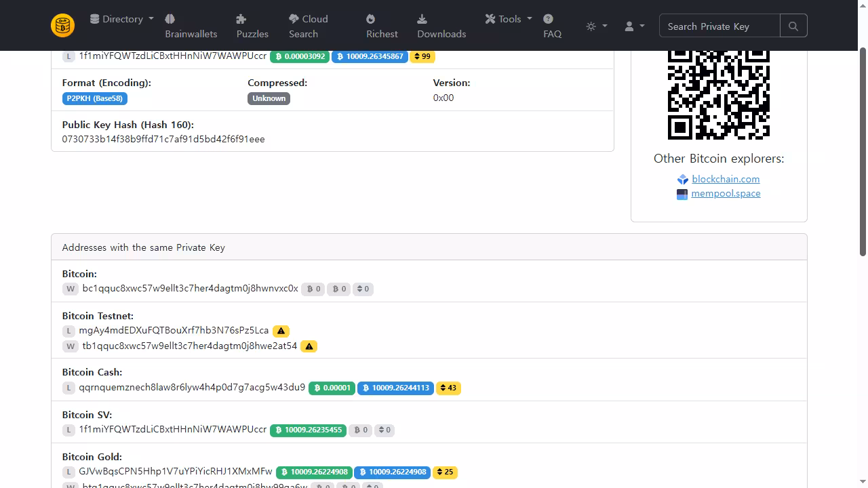Open mempool.space explorer link

pos(726,193)
